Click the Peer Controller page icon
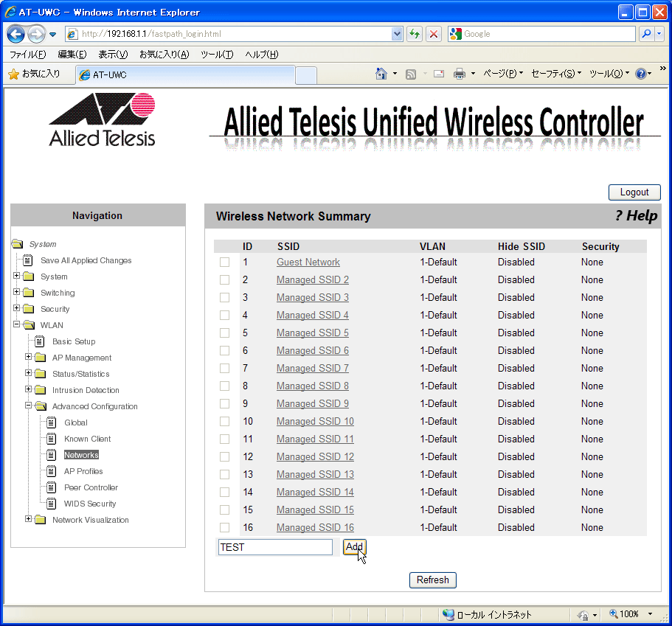672x626 pixels. point(52,487)
